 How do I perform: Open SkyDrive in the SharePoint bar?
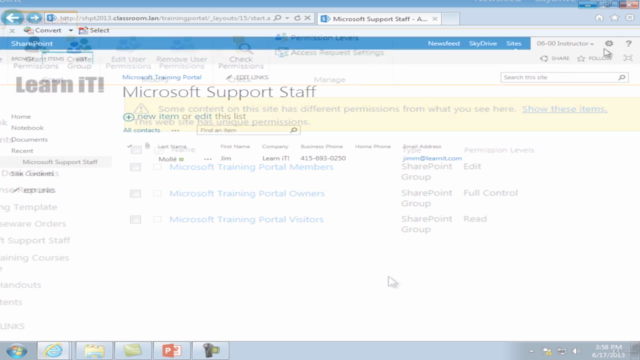click(483, 43)
